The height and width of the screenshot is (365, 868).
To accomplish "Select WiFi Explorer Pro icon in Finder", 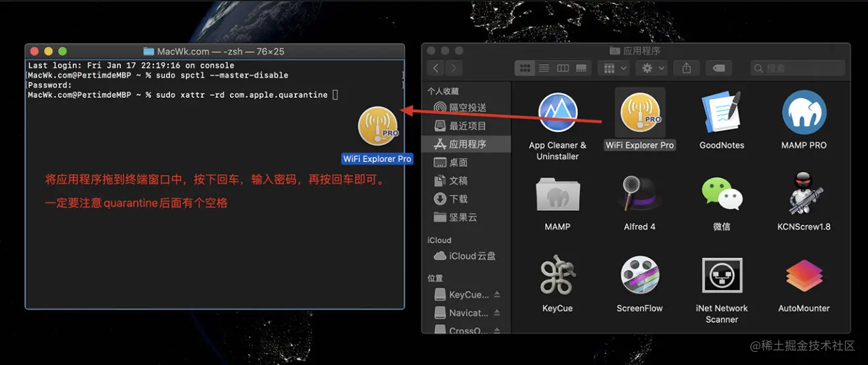I will [640, 112].
